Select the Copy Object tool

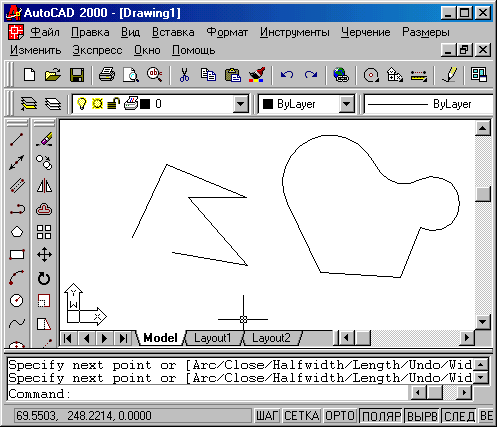click(x=44, y=162)
